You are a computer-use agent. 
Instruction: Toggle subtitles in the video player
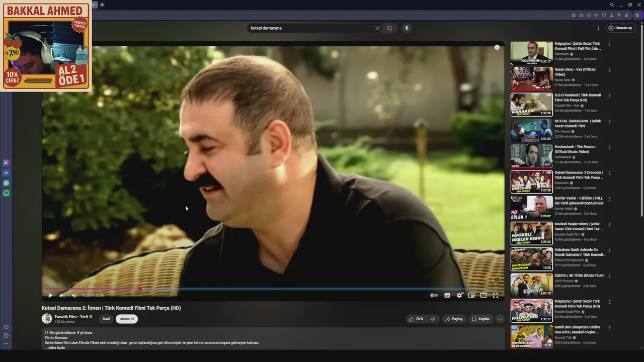(x=447, y=296)
